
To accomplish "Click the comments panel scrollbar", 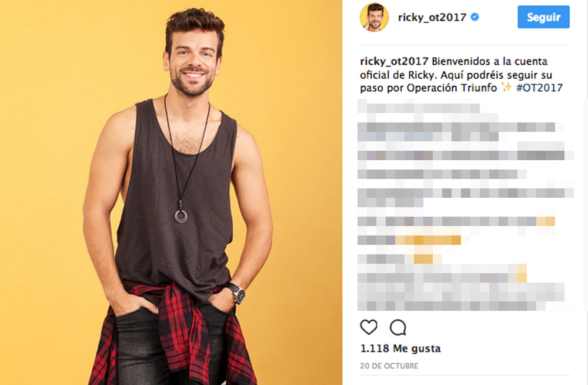I will point(586,205).
